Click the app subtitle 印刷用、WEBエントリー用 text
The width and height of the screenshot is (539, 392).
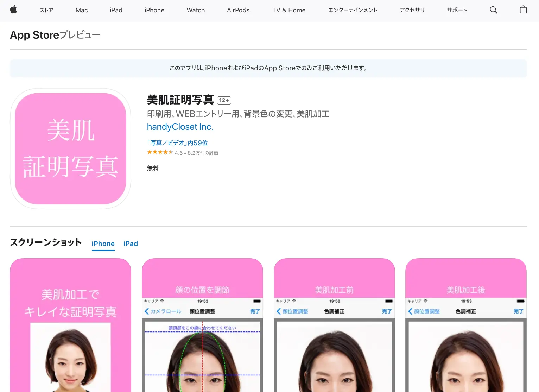point(238,114)
